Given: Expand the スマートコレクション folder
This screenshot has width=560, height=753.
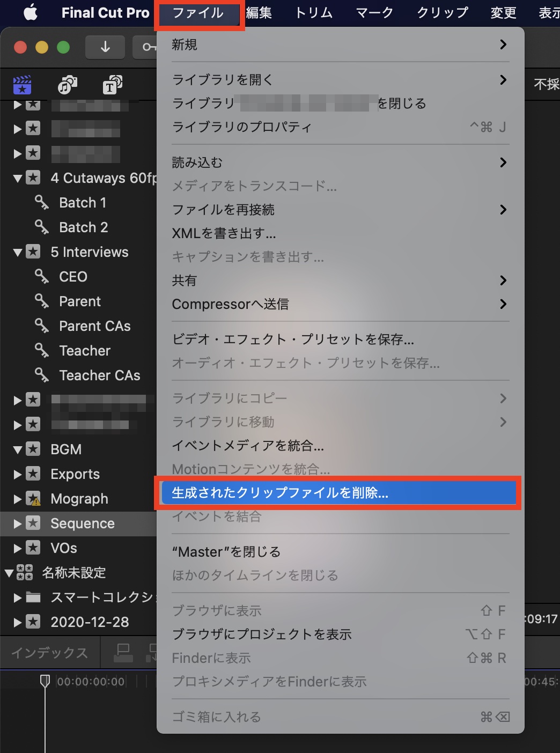Looking at the screenshot, I should click(18, 597).
